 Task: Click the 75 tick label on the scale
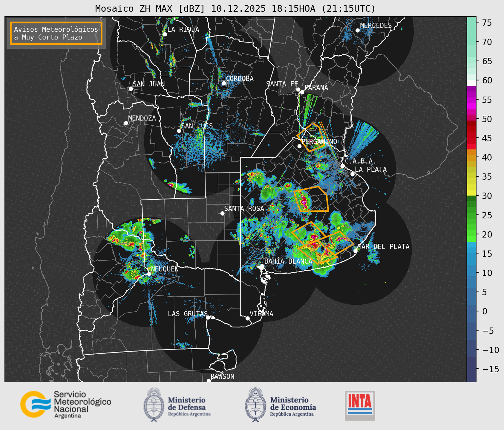[486, 23]
